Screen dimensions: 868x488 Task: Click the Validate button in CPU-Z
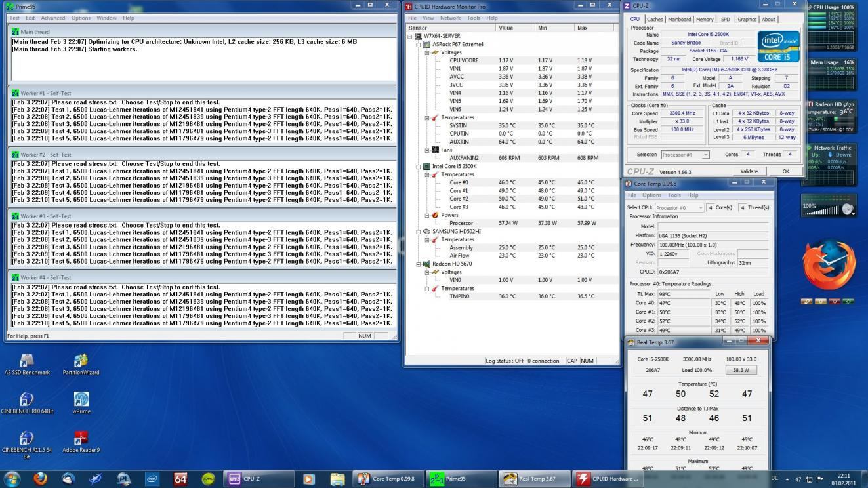coord(749,171)
